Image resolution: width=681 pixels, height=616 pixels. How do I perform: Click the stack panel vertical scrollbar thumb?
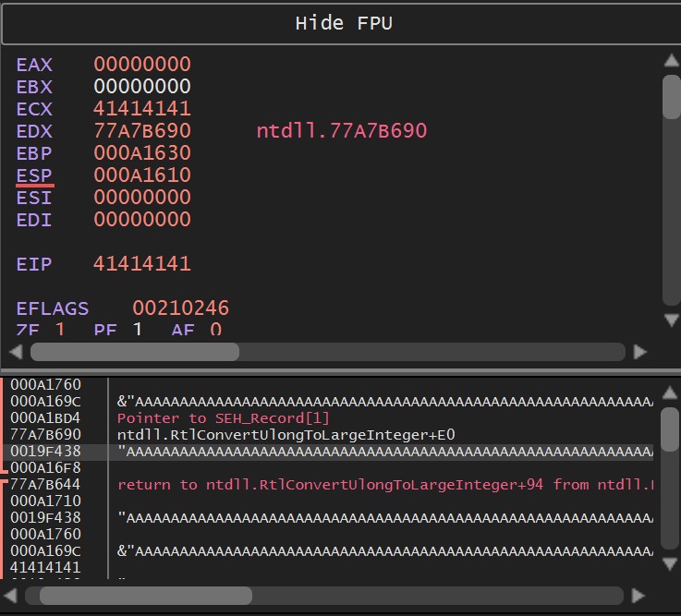(671, 429)
